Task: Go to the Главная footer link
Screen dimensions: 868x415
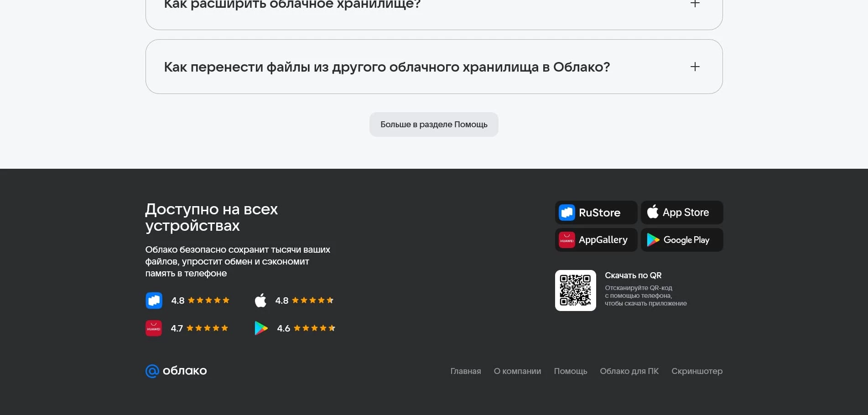Action: tap(465, 371)
